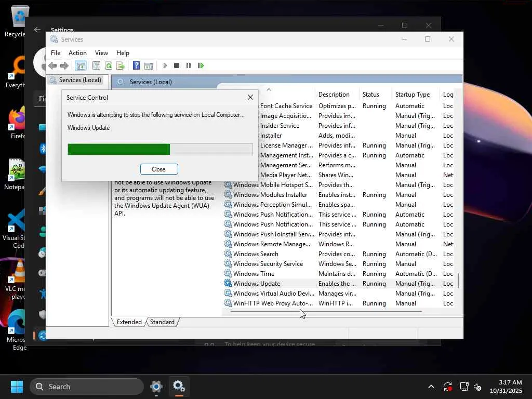The width and height of the screenshot is (532, 399).
Task: Click the taskbar Search box
Action: pyautogui.click(x=87, y=387)
